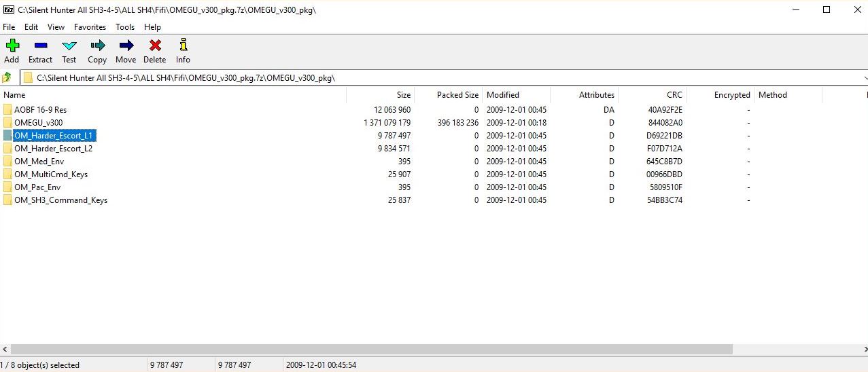Click the Move toolbar icon
868x372 pixels.
(x=126, y=45)
